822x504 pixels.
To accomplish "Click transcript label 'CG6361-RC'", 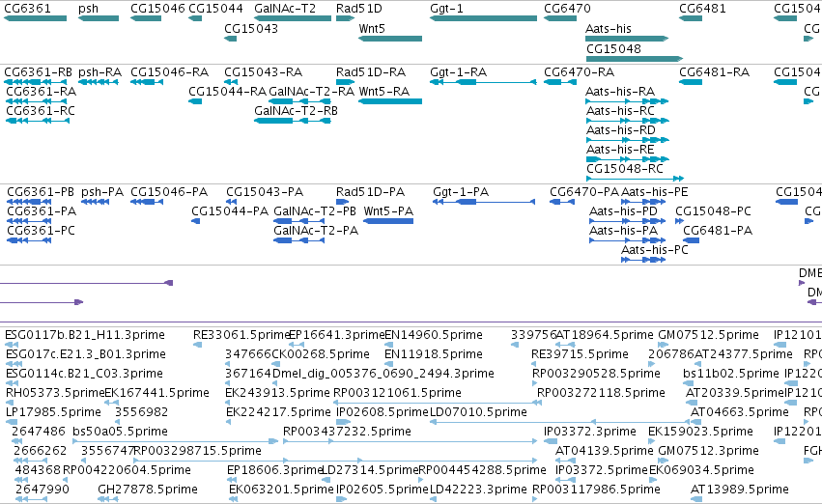I will coord(41,111).
